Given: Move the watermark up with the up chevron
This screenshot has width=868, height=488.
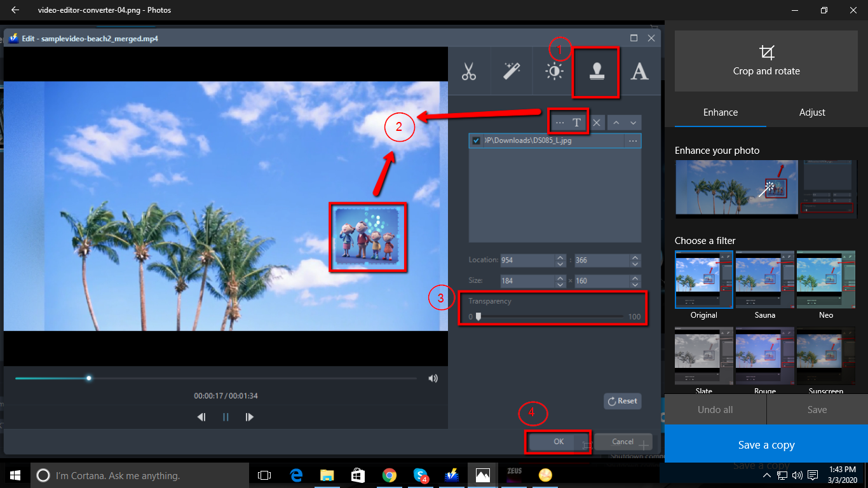Looking at the screenshot, I should pos(615,122).
